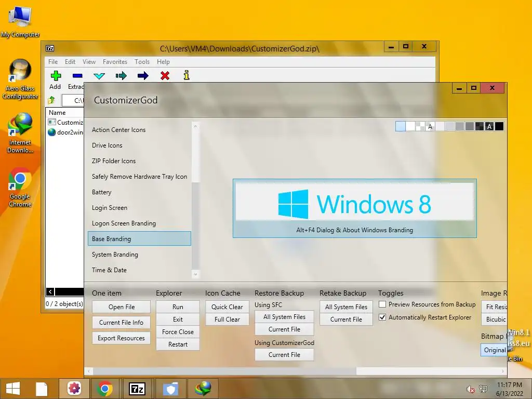
Task: Click the blue minus Extract icon in 7-Zip
Action: [77, 75]
